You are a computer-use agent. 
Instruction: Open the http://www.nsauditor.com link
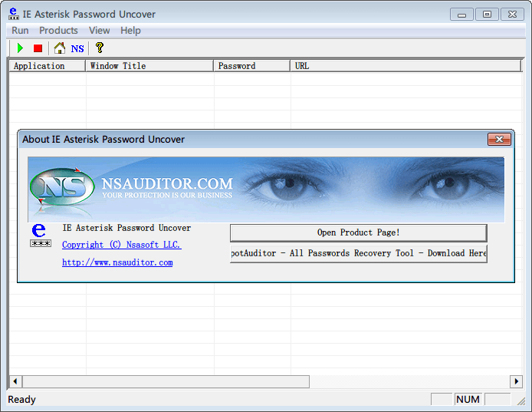(117, 262)
